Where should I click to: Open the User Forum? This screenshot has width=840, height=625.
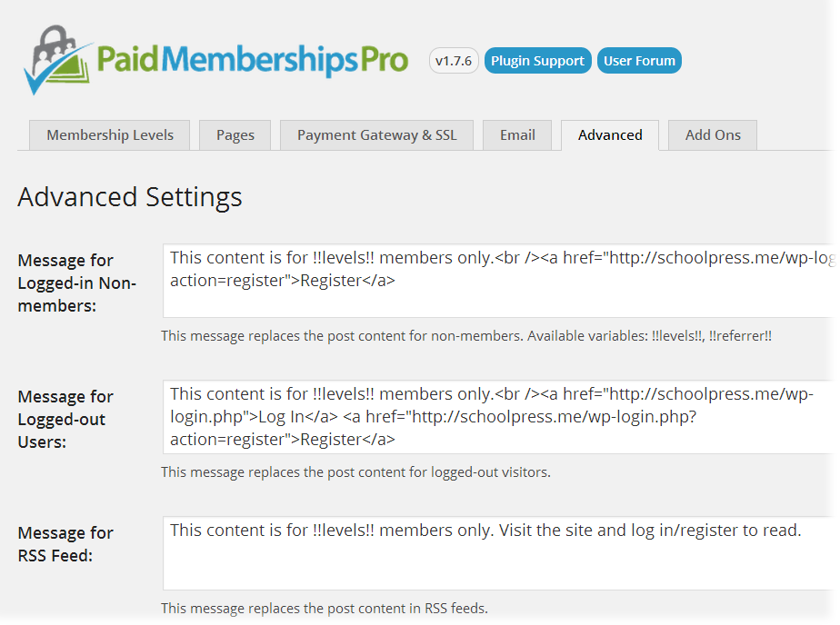click(639, 60)
